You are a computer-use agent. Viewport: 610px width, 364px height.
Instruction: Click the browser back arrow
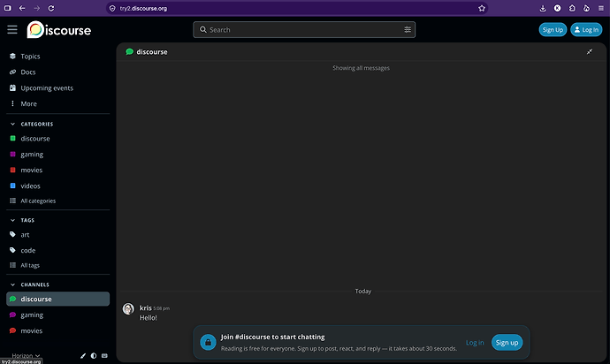click(22, 8)
